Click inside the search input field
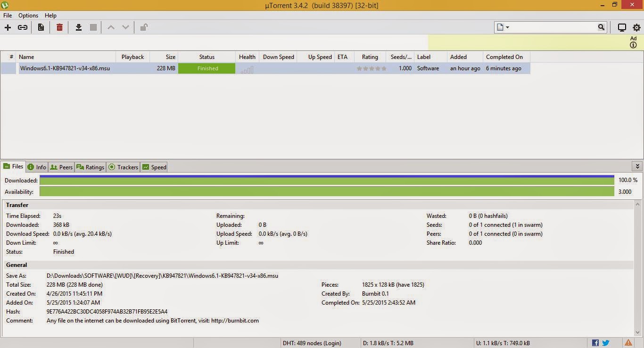 [554, 27]
